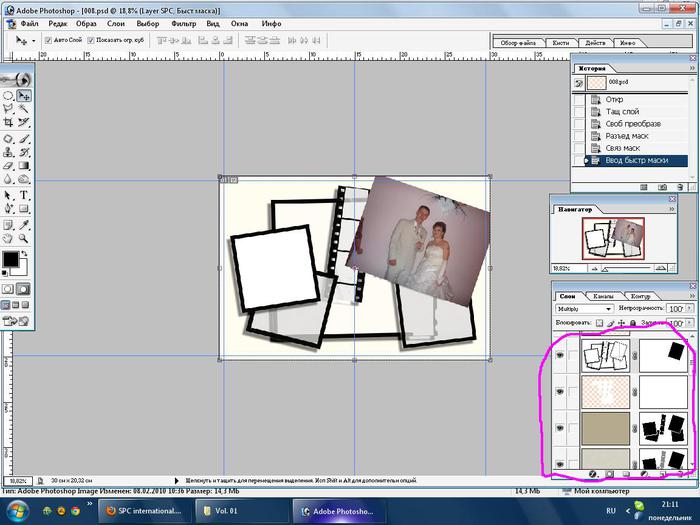Click Add layer mask icon in Layers panel
The width and height of the screenshot is (700, 525).
610,475
